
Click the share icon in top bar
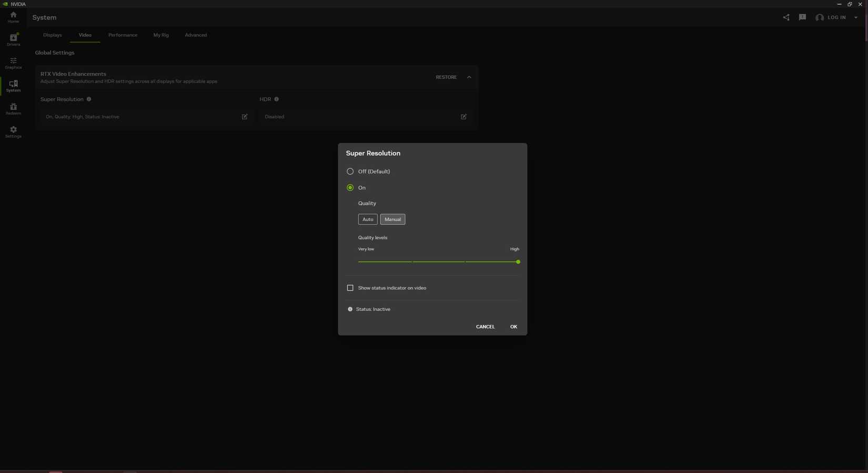coord(786,17)
